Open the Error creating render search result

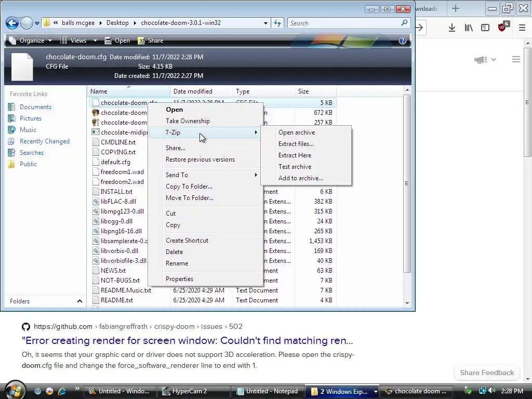tap(187, 340)
